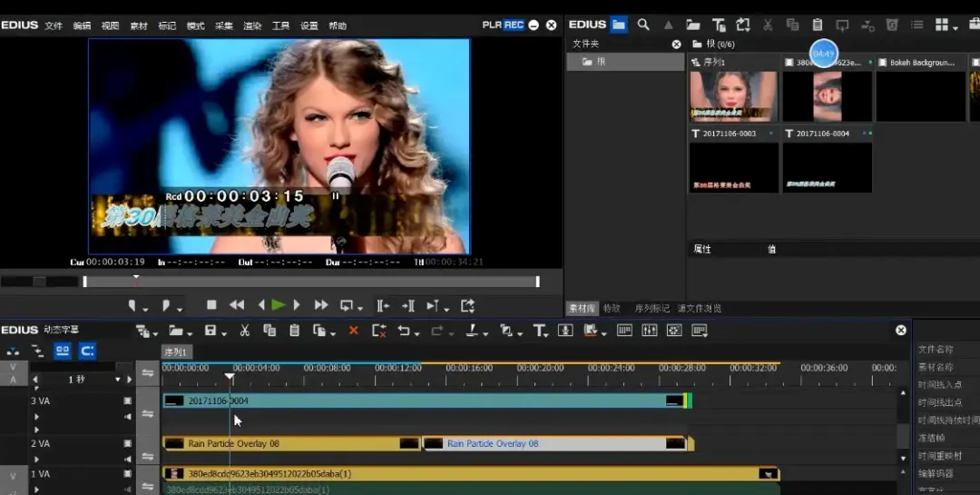Click the timeline playhead cursor marker
The image size is (980, 495).
pos(230,377)
